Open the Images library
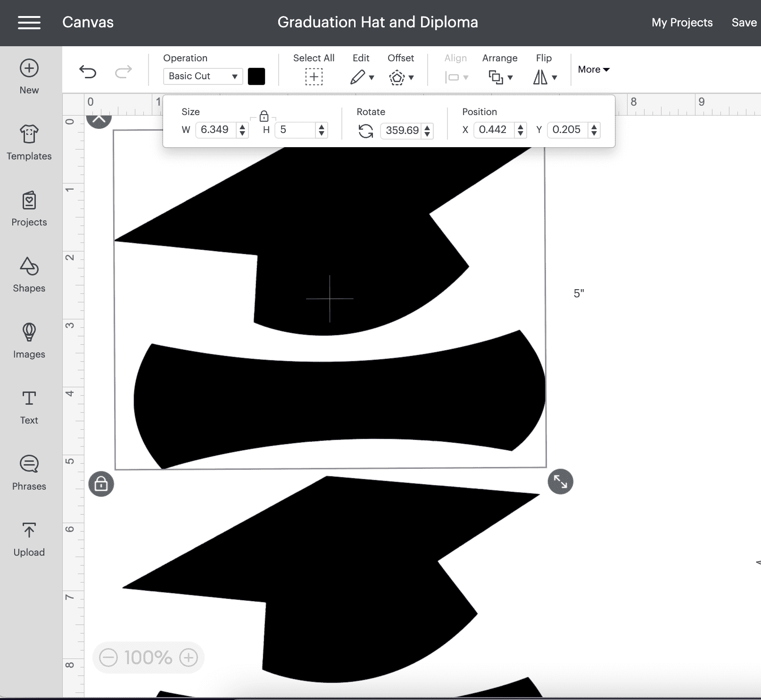The height and width of the screenshot is (700, 761). point(29,341)
